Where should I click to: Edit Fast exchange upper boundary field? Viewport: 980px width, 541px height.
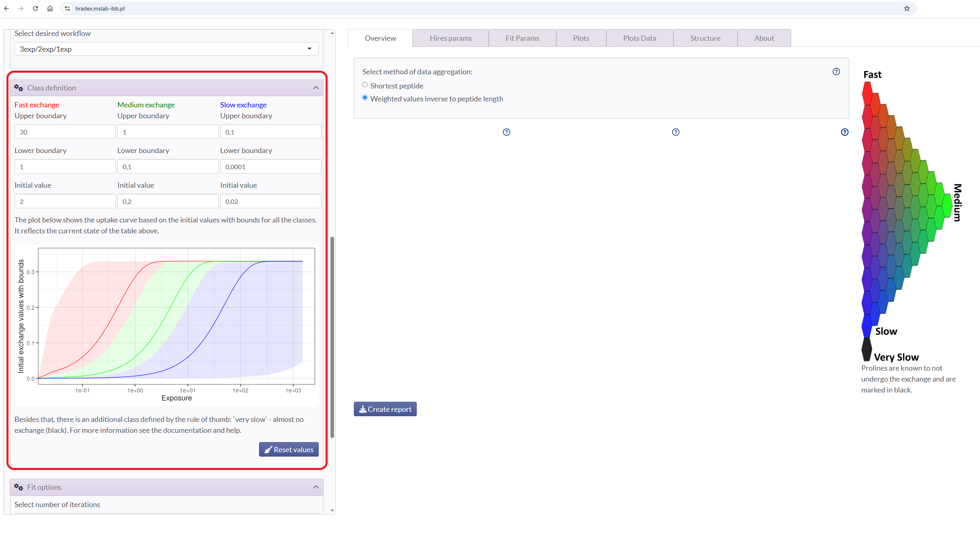coord(65,132)
